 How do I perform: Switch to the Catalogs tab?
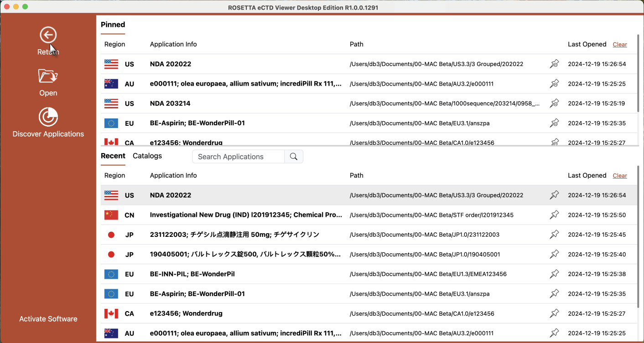pyautogui.click(x=147, y=156)
